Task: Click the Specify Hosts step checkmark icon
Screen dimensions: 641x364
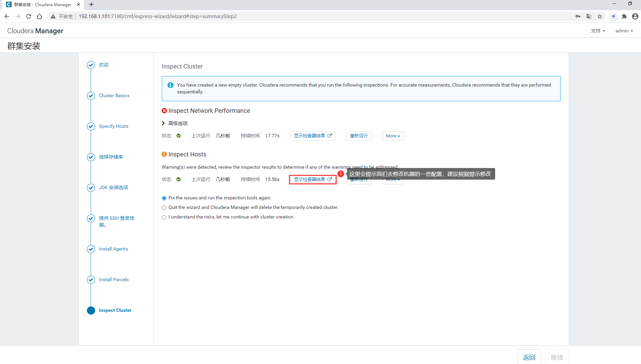Action: coord(91,126)
